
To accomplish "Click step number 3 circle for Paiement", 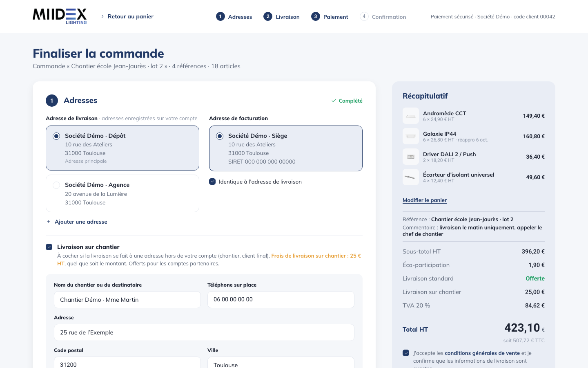I will click(x=316, y=16).
